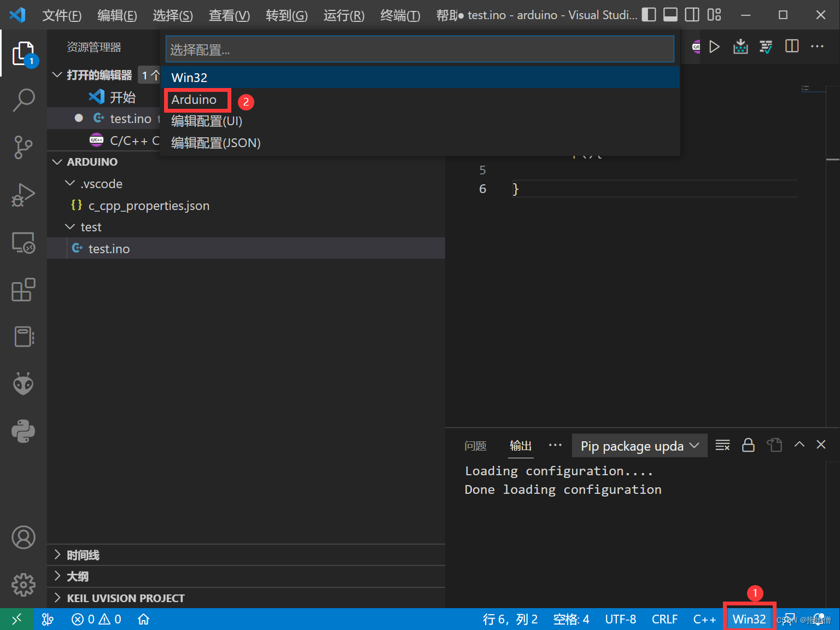The height and width of the screenshot is (630, 840).
Task: Toggle primary side bar layout icon
Action: 649,15
